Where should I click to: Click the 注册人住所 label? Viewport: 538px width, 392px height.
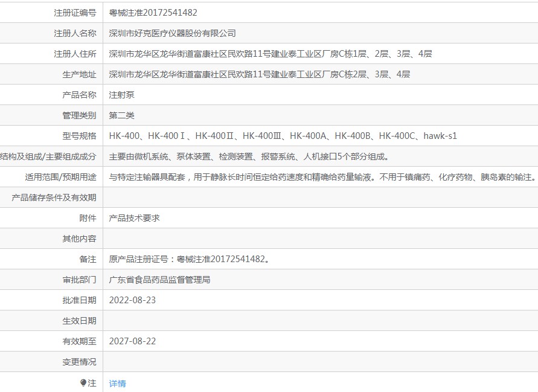75,54
